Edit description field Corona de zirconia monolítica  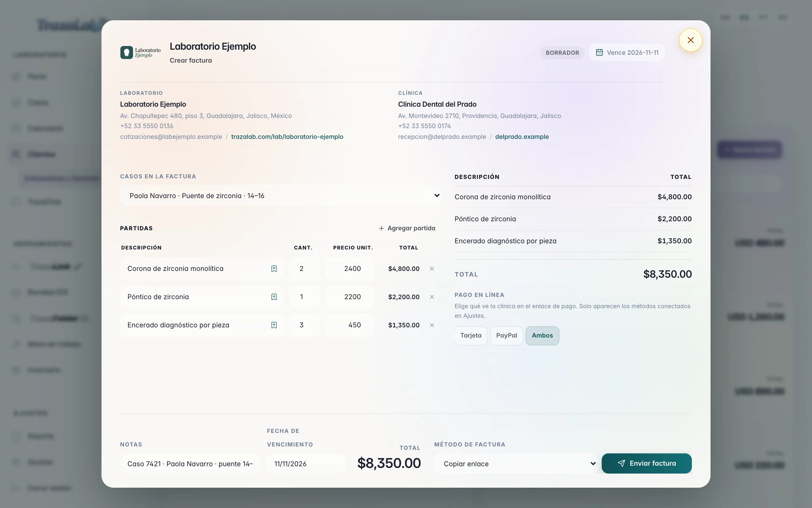click(202, 268)
